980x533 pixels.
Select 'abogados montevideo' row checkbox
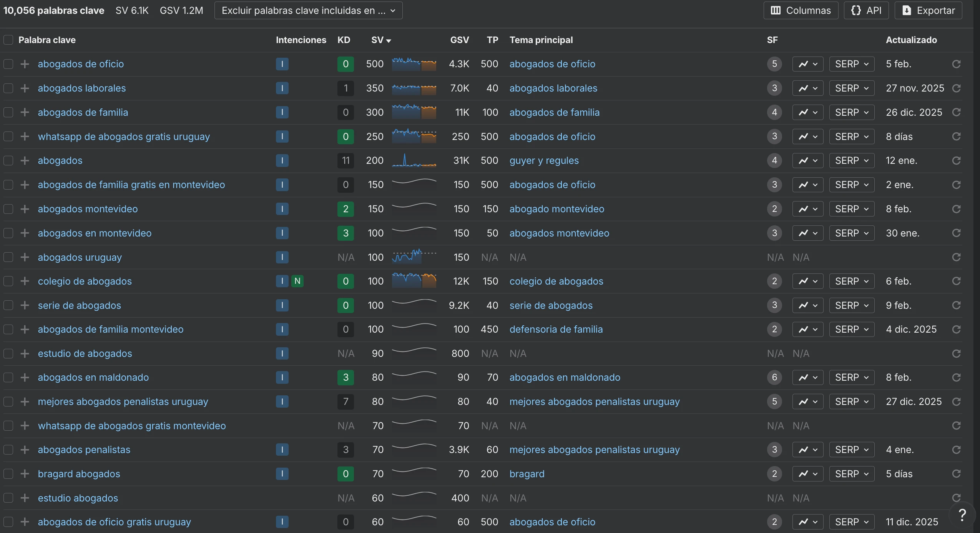click(x=8, y=209)
